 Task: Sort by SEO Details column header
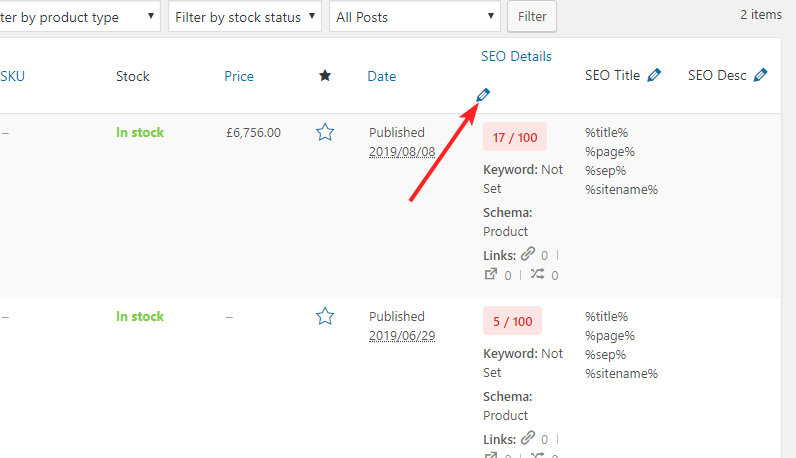[516, 56]
